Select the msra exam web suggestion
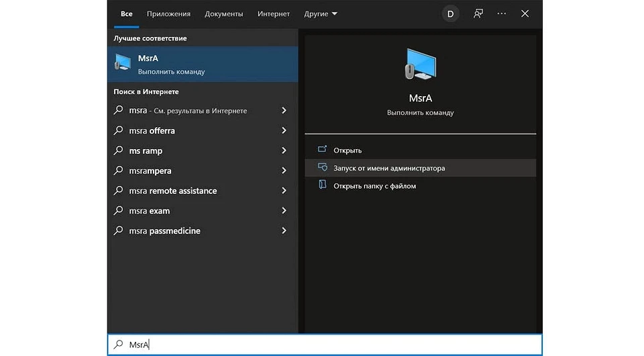 coord(150,211)
